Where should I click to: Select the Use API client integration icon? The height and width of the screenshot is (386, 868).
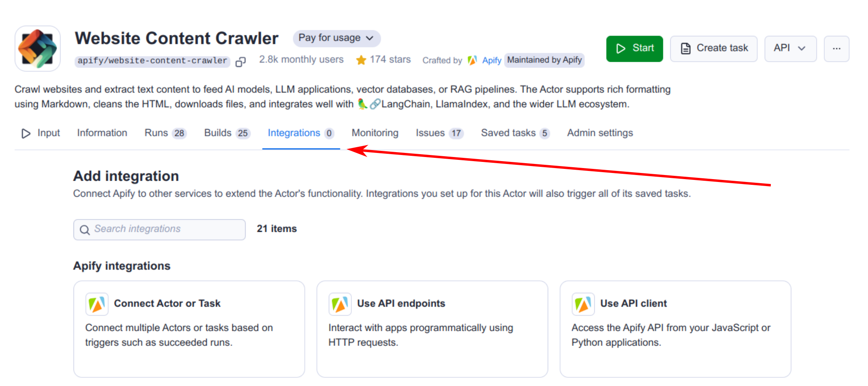(583, 304)
